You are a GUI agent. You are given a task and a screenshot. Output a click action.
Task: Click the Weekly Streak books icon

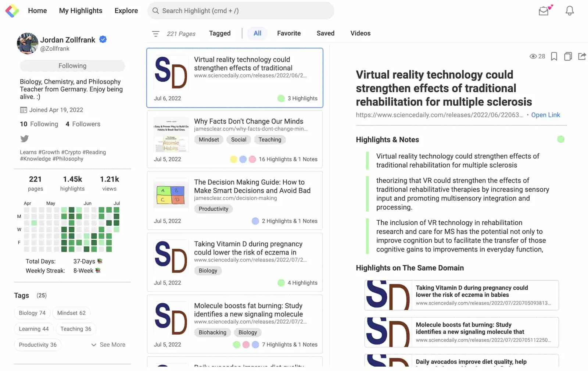point(98,270)
